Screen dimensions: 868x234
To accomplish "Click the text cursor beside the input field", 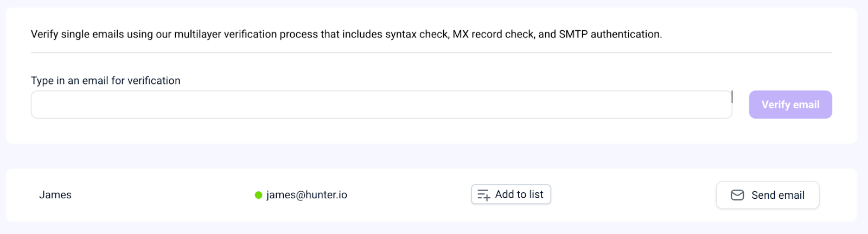I will [x=732, y=96].
